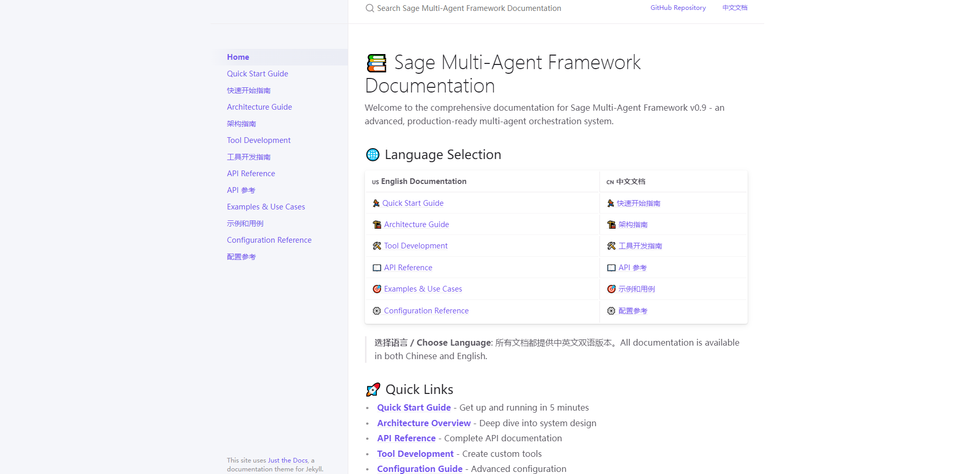This screenshot has width=980, height=474.
Task: Click the tools icon beside Tool Development
Action: coord(376,246)
